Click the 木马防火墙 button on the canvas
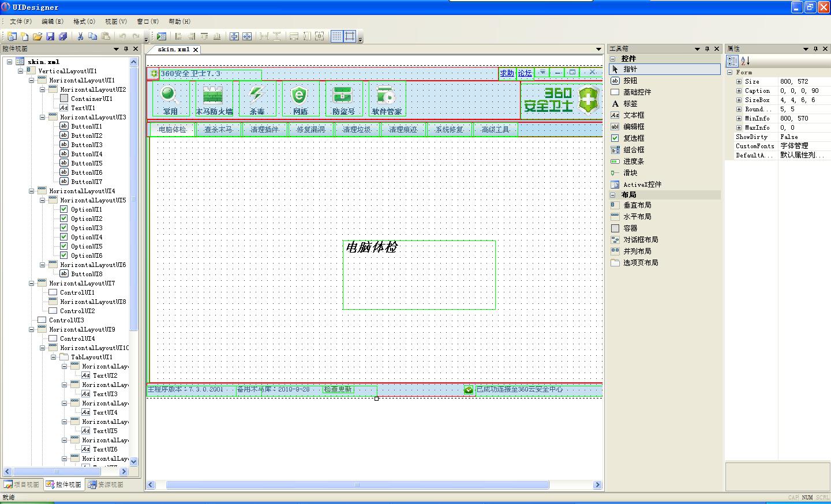This screenshot has height=504, width=831. click(214, 99)
